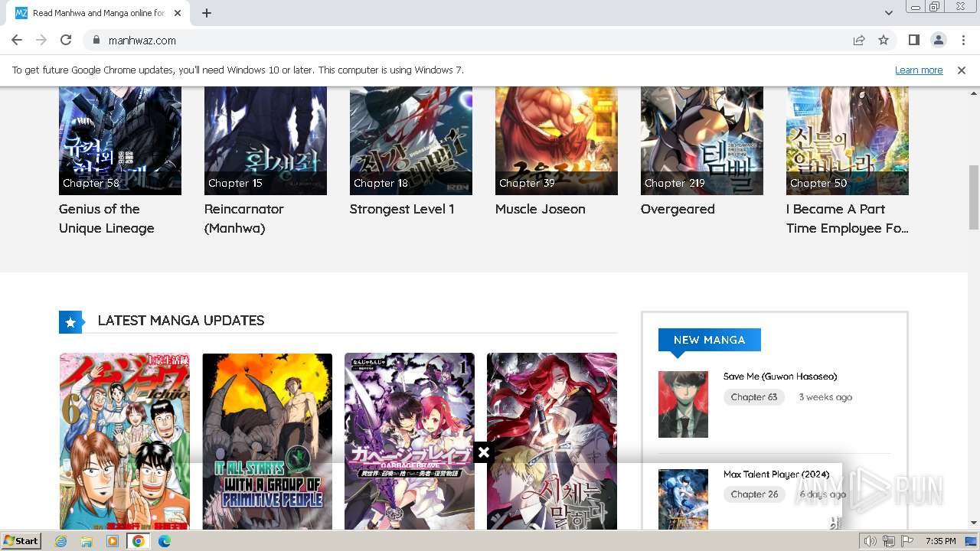The width and height of the screenshot is (980, 551).
Task: Open I Became A Part Time Employee title
Action: 847,218
